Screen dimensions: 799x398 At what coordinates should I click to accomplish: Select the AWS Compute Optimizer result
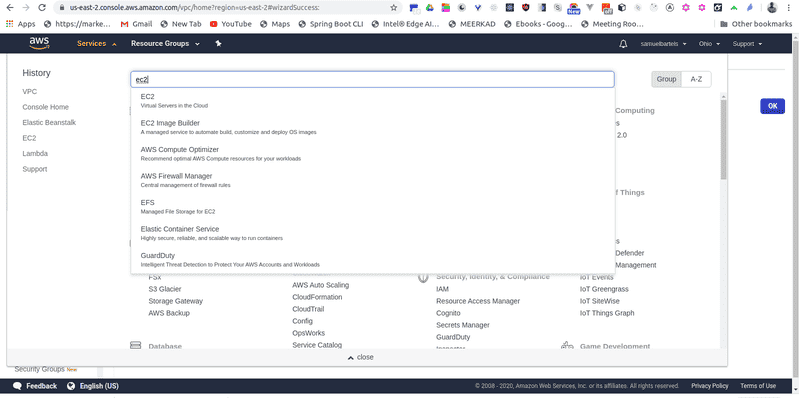372,153
